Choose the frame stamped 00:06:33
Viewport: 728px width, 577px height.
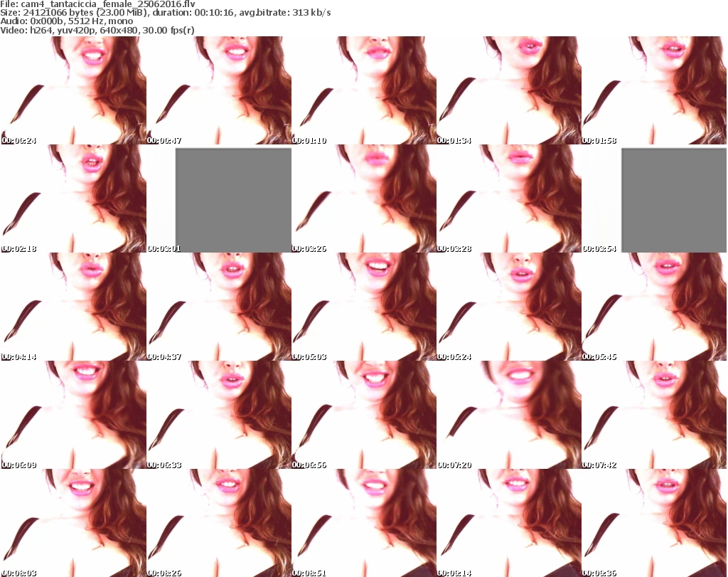(x=219, y=415)
